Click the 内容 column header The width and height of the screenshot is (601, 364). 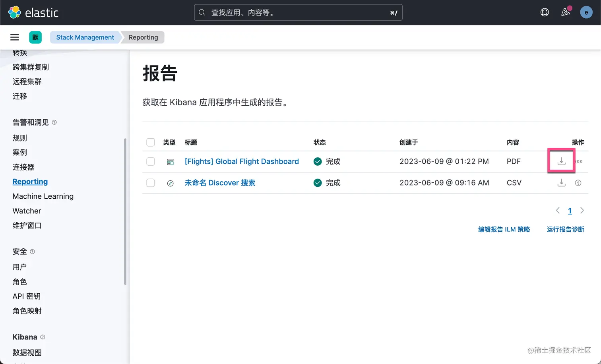pyautogui.click(x=513, y=142)
